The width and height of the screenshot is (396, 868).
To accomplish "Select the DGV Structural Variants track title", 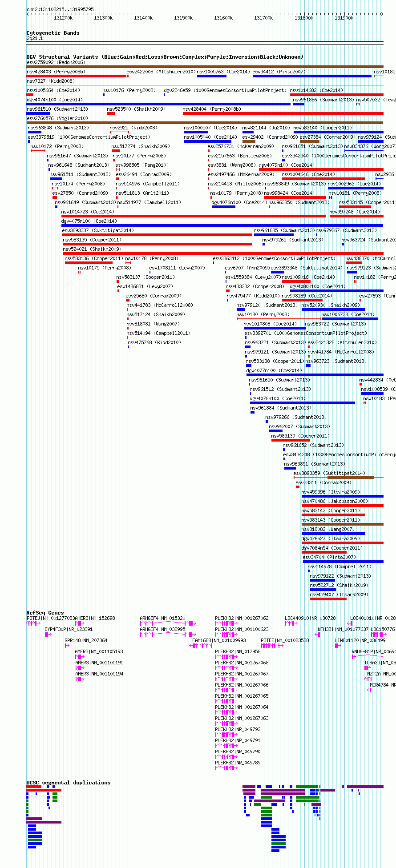I will coord(165,57).
